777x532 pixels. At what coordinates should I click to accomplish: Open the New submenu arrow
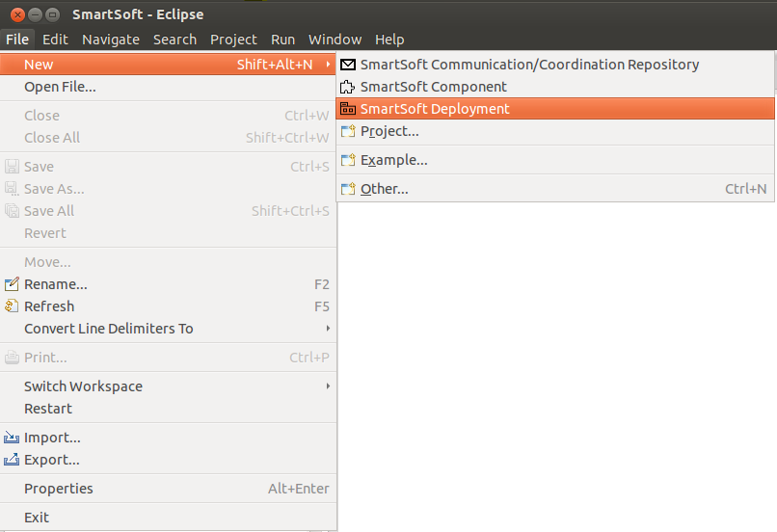pos(328,65)
